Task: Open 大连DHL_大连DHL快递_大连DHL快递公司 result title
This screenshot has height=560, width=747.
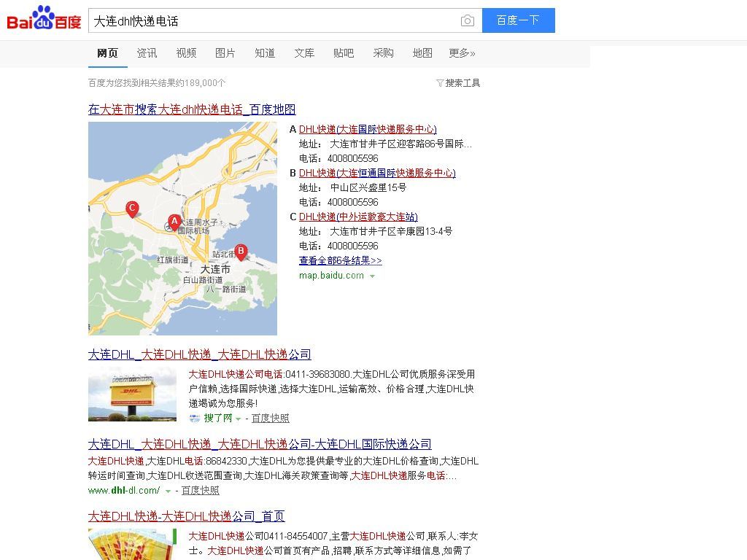Action: 200,355
